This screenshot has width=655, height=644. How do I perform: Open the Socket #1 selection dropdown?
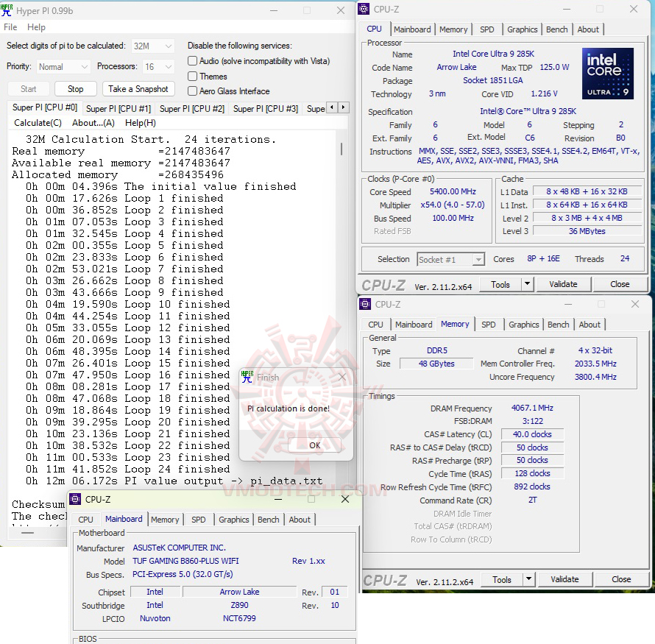(x=450, y=259)
